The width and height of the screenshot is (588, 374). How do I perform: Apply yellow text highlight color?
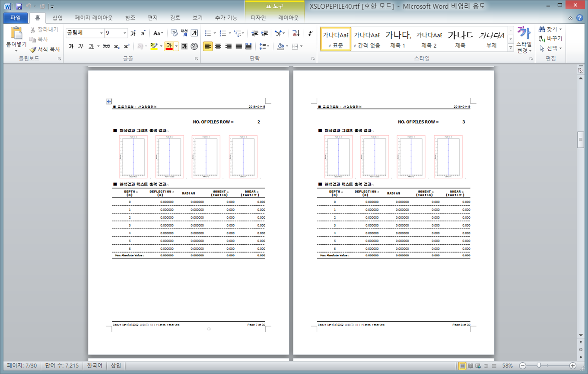(154, 46)
